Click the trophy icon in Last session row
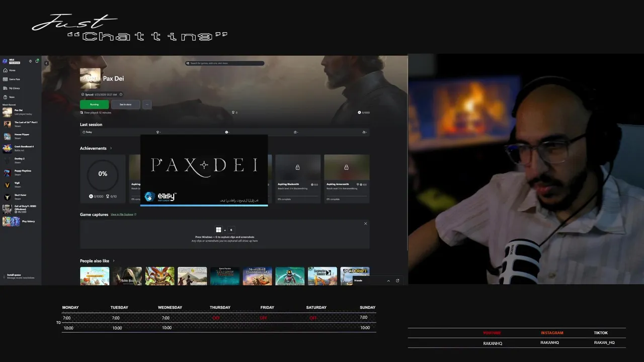The height and width of the screenshot is (362, 644). (157, 132)
